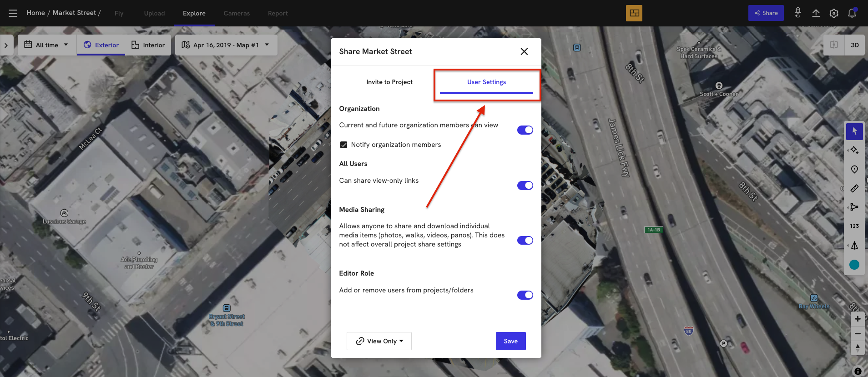Switch to the Upload tab
868x377 pixels.
[x=154, y=13]
